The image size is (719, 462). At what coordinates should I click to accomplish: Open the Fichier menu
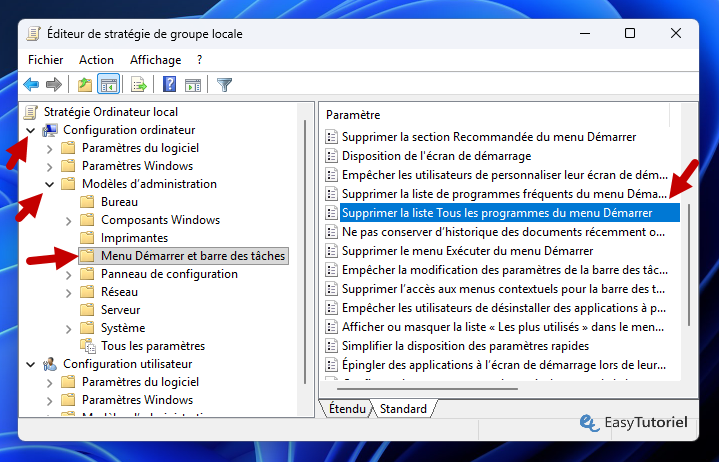point(45,60)
